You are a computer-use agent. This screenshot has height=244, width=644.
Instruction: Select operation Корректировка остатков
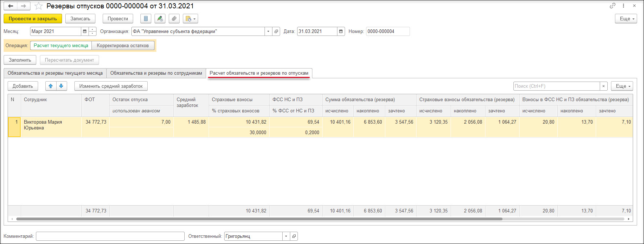[x=123, y=46]
